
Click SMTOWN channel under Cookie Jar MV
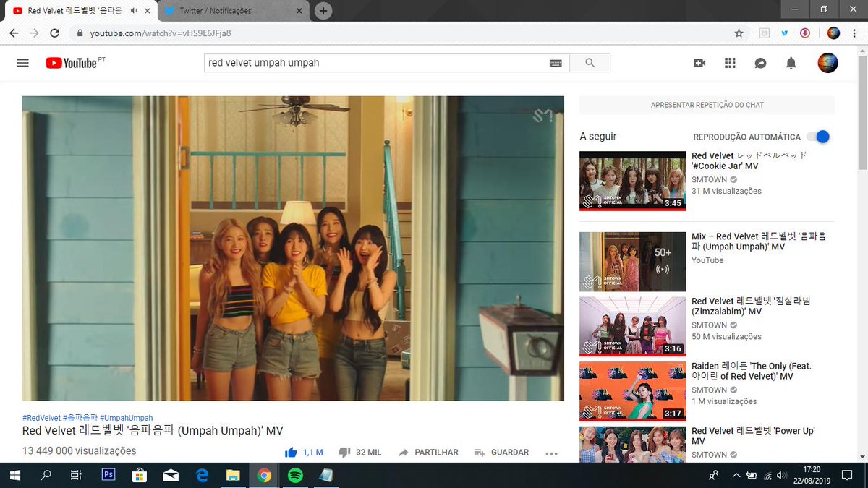pyautogui.click(x=709, y=179)
